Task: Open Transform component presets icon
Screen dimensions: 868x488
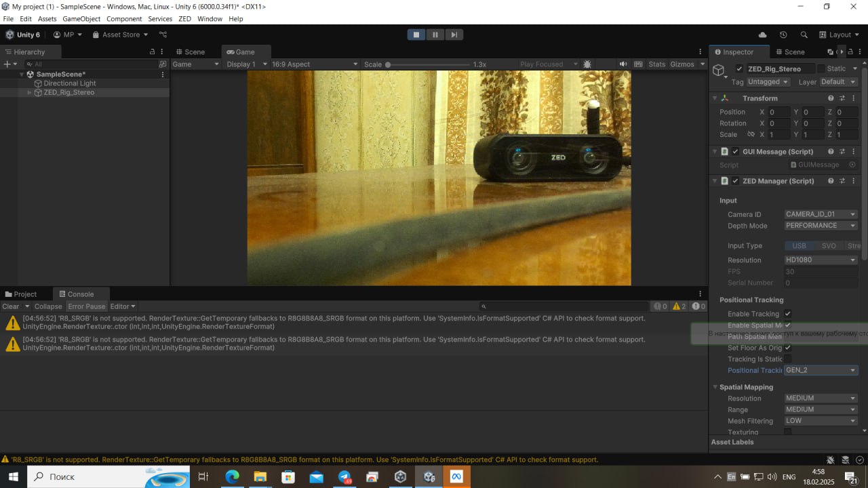Action: [842, 98]
